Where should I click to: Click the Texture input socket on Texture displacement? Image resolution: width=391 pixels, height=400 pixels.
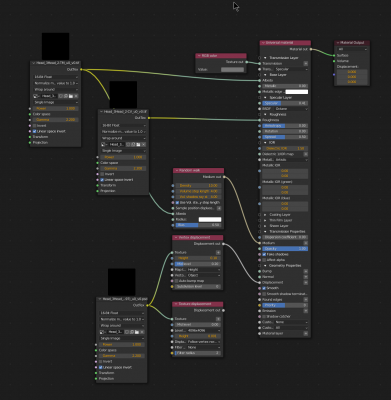coord(172,319)
